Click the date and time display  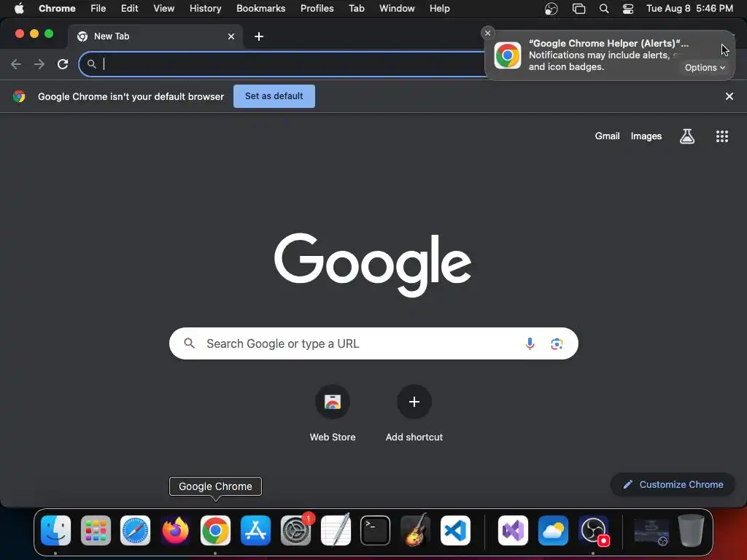[689, 8]
